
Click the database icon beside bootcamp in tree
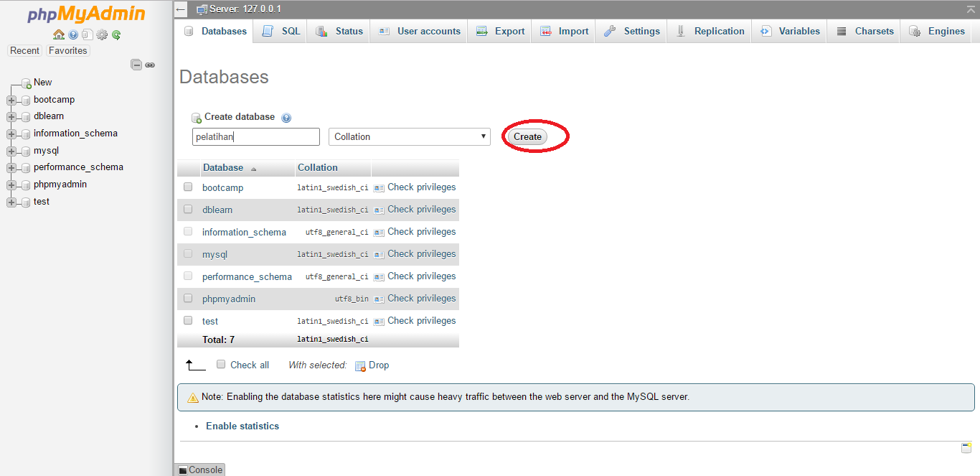point(26,101)
